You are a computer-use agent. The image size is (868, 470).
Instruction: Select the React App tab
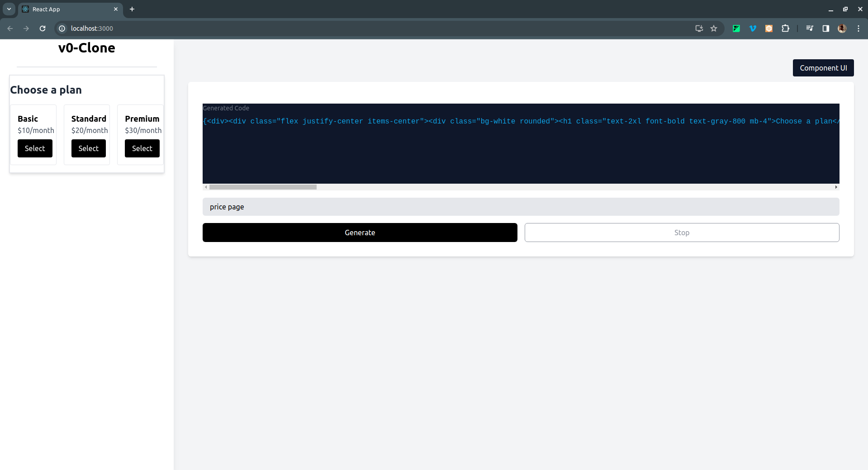click(x=71, y=9)
